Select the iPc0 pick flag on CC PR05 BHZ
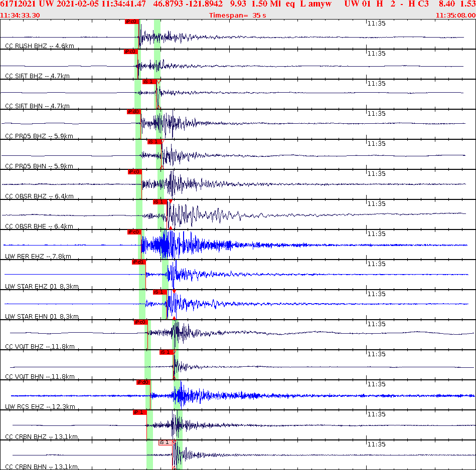The height and width of the screenshot is (470, 476). click(133, 111)
